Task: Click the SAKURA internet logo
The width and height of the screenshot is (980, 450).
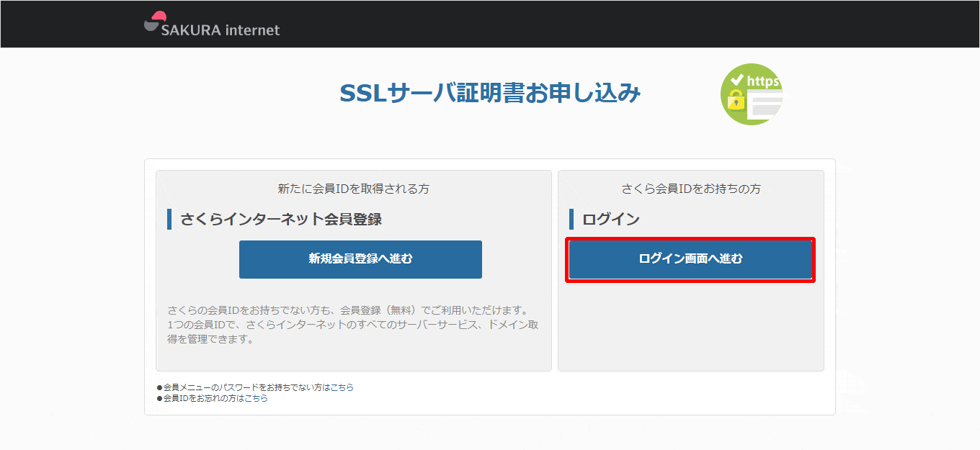Action: coord(212,24)
